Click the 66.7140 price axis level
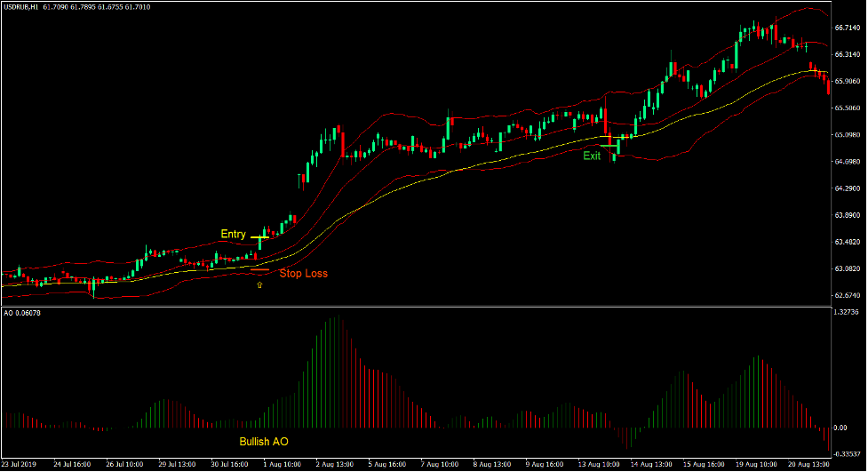Screen dimensions: 868x472 848,28
